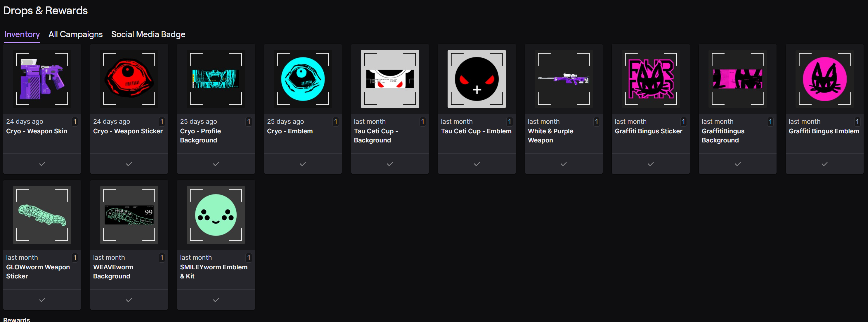Viewport: 868px width, 322px height.
Task: Click the checkmark under Cryo - Weapon Skin
Action: pyautogui.click(x=42, y=164)
